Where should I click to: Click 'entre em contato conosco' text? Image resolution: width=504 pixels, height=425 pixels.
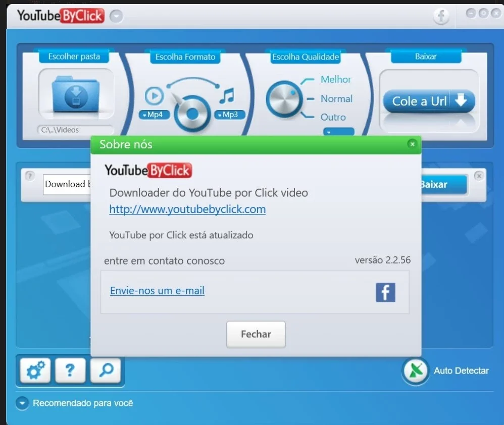click(164, 260)
